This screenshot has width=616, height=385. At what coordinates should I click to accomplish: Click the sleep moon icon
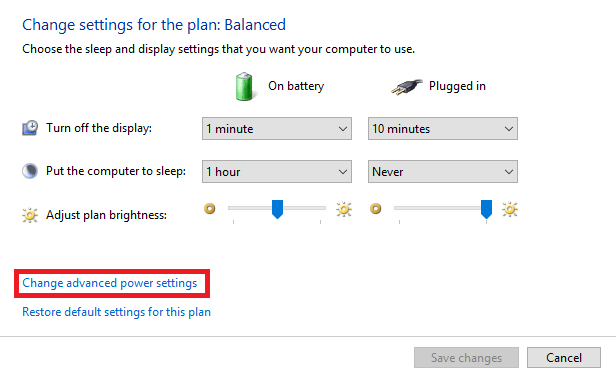[30, 171]
